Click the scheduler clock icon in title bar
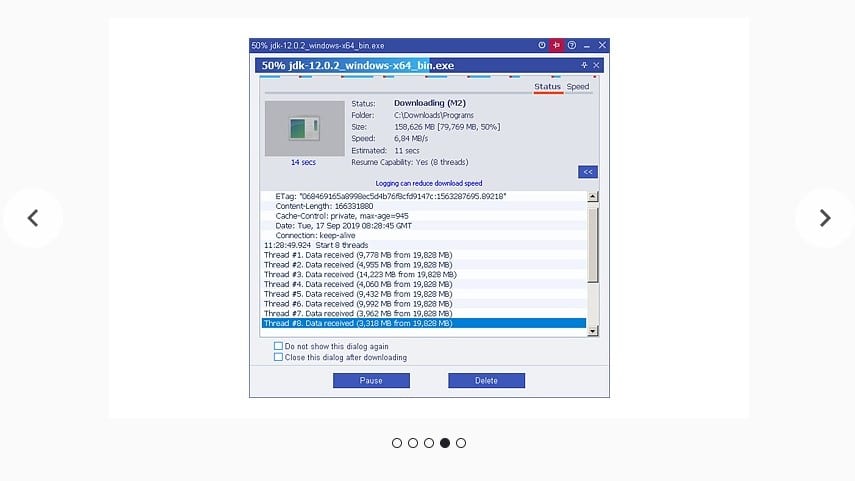This screenshot has width=855, height=481. coord(541,45)
